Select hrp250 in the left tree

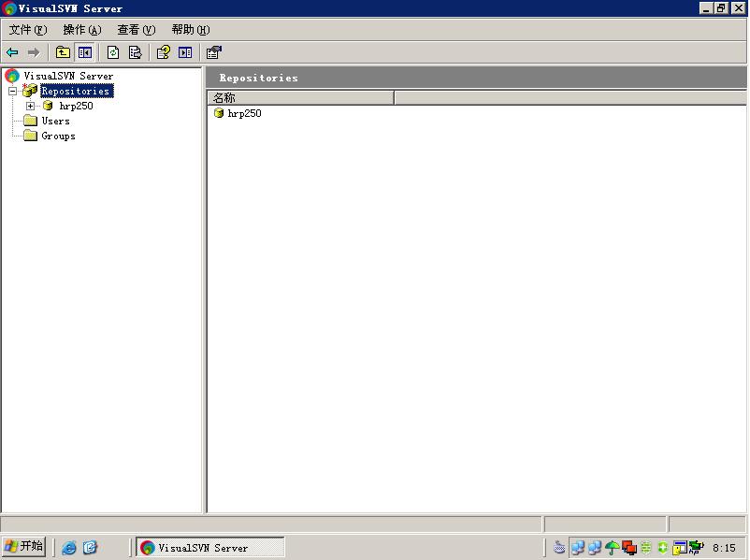coord(76,106)
